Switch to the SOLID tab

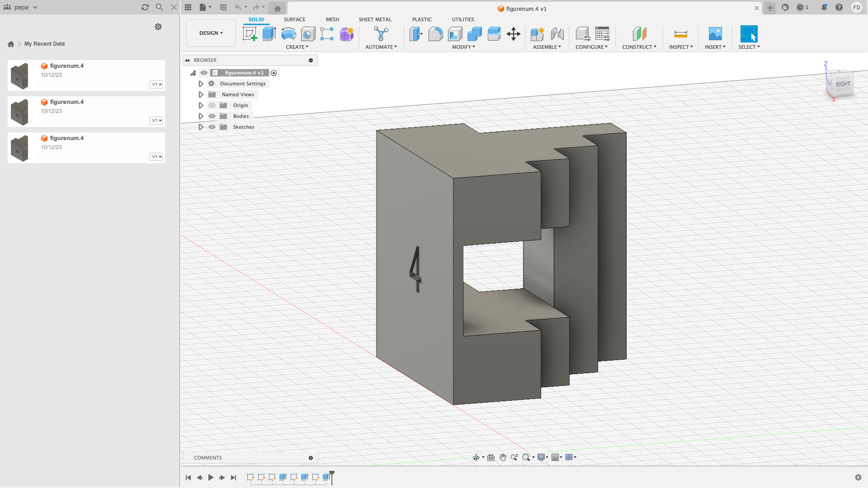tap(256, 19)
